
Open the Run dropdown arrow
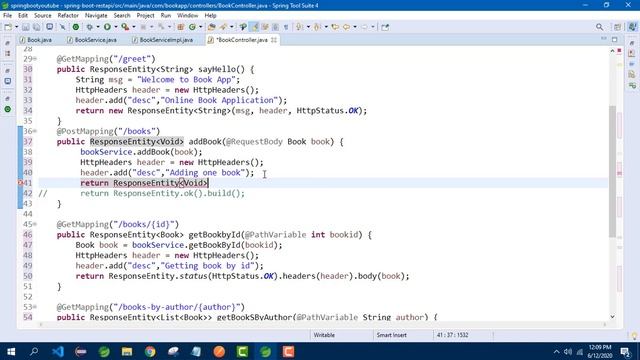pos(116,27)
